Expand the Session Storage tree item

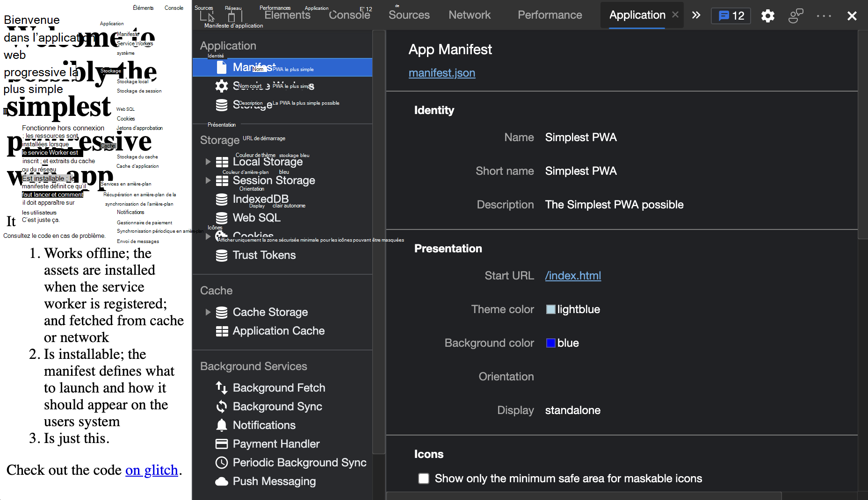(208, 180)
